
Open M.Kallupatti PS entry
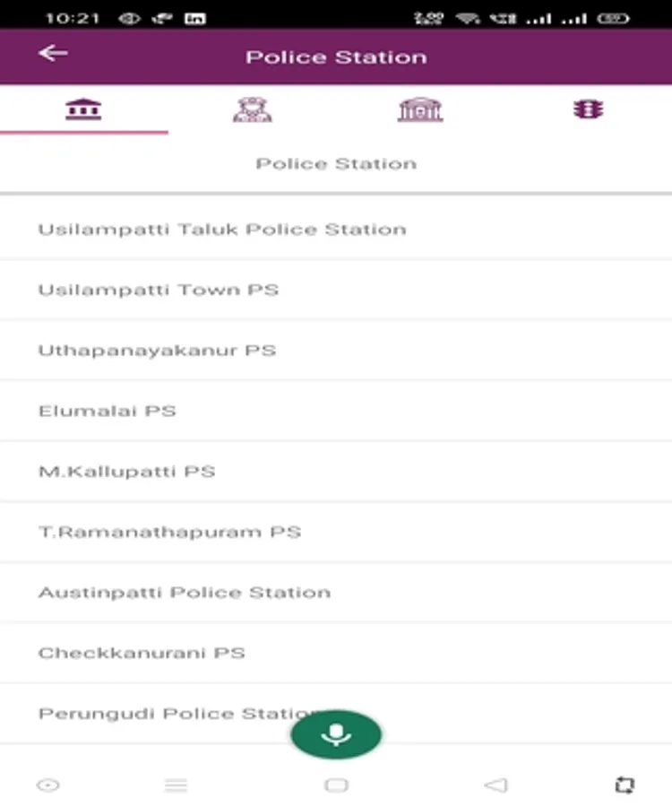coord(336,472)
